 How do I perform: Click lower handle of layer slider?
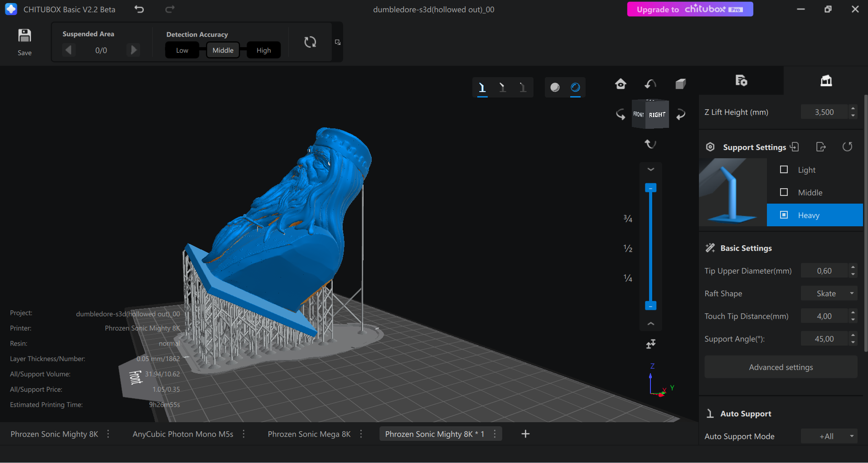650,306
